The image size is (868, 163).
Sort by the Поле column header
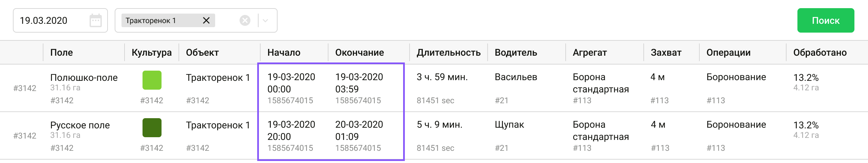[61, 53]
